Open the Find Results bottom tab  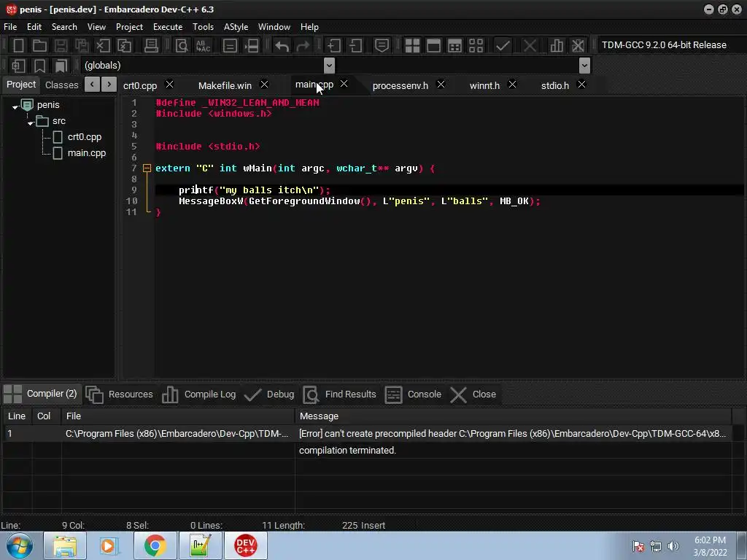[340, 394]
